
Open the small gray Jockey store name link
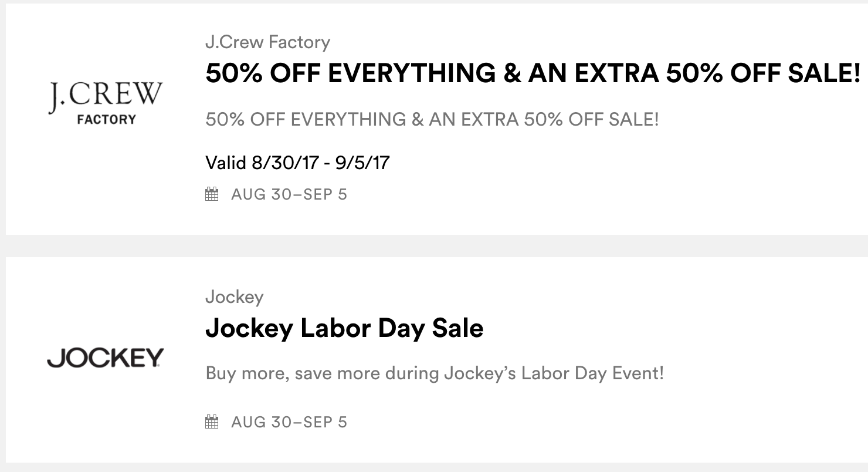tap(234, 297)
